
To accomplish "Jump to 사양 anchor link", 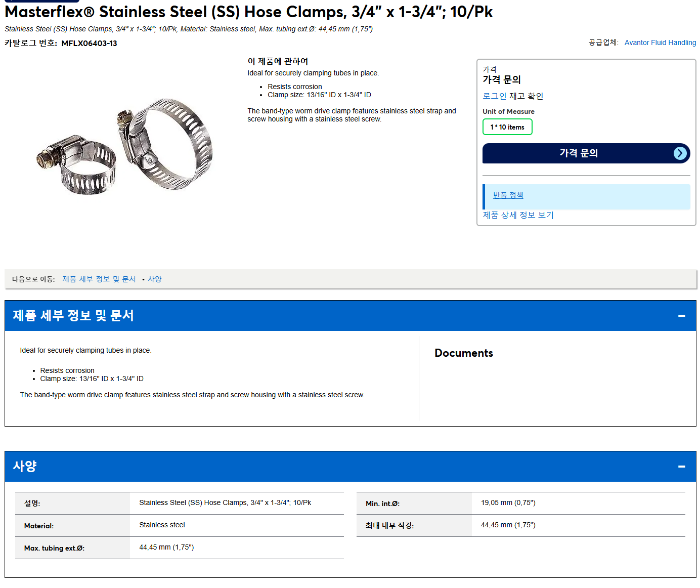I will coord(155,279).
